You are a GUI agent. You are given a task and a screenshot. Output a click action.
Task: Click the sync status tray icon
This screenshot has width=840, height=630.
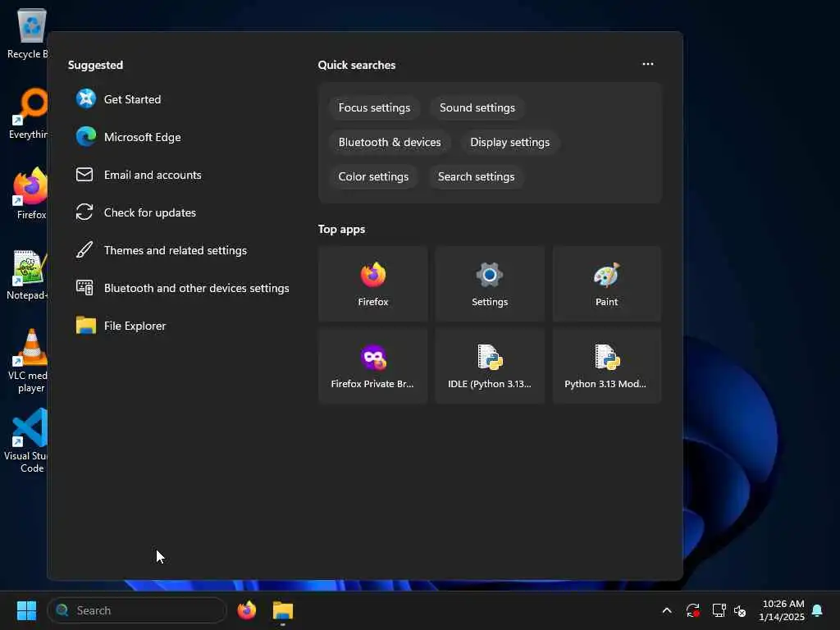[x=692, y=610]
